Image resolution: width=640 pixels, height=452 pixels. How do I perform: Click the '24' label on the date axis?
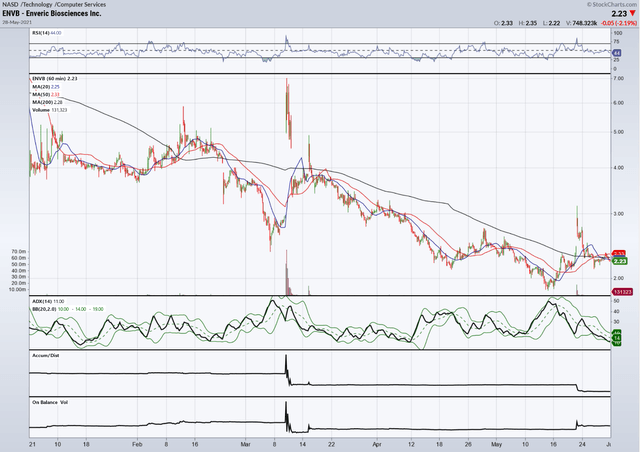582,444
